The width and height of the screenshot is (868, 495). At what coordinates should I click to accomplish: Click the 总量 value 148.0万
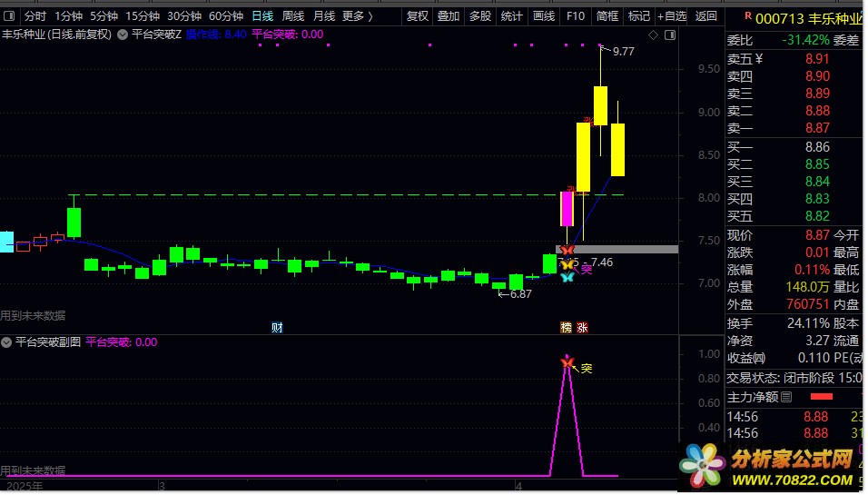pyautogui.click(x=808, y=287)
